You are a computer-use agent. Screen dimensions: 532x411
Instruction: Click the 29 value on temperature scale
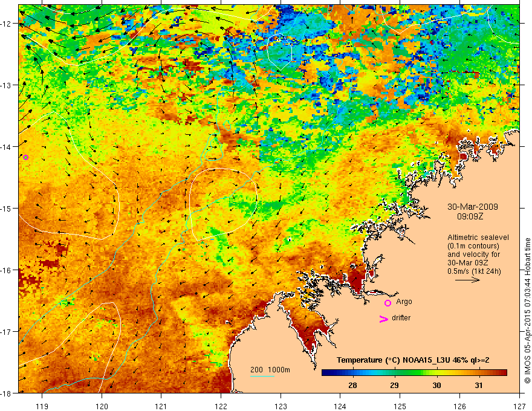click(x=394, y=385)
